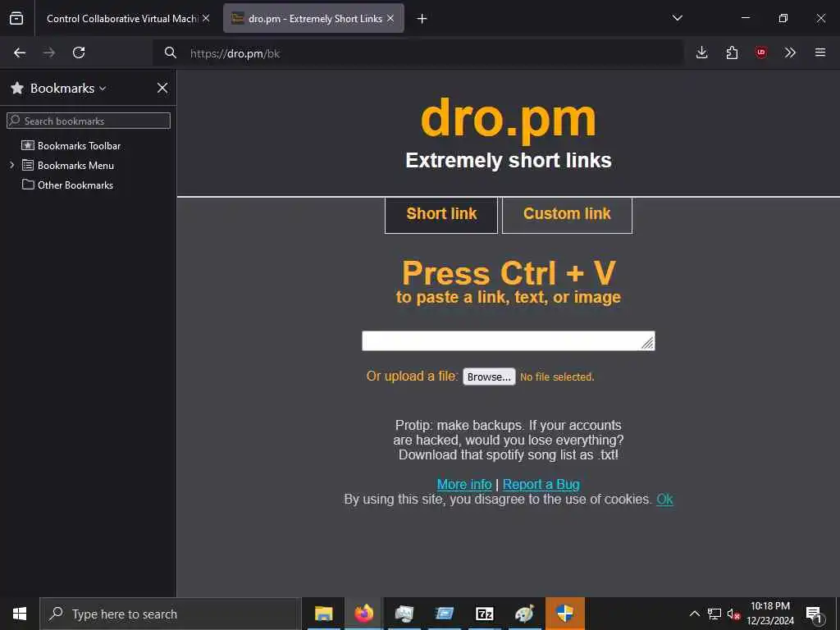Viewport: 840px width, 630px height.
Task: Click the 'No file selected.' label
Action: tap(557, 377)
